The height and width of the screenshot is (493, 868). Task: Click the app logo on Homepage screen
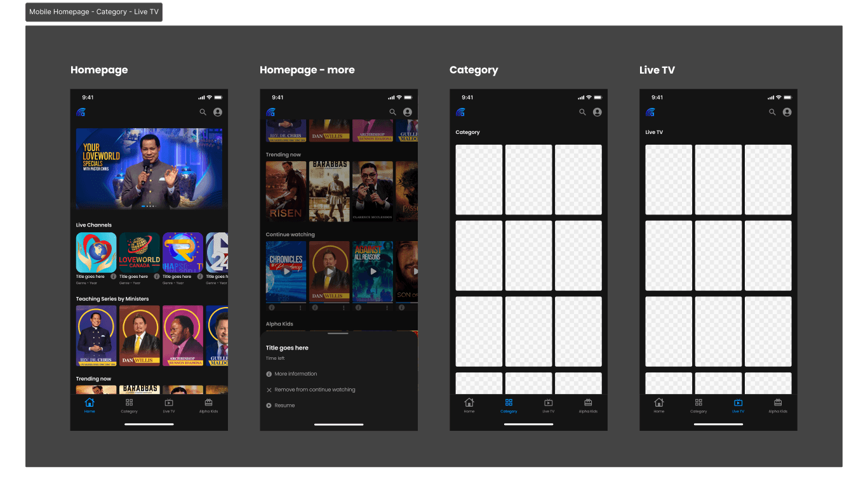point(81,112)
